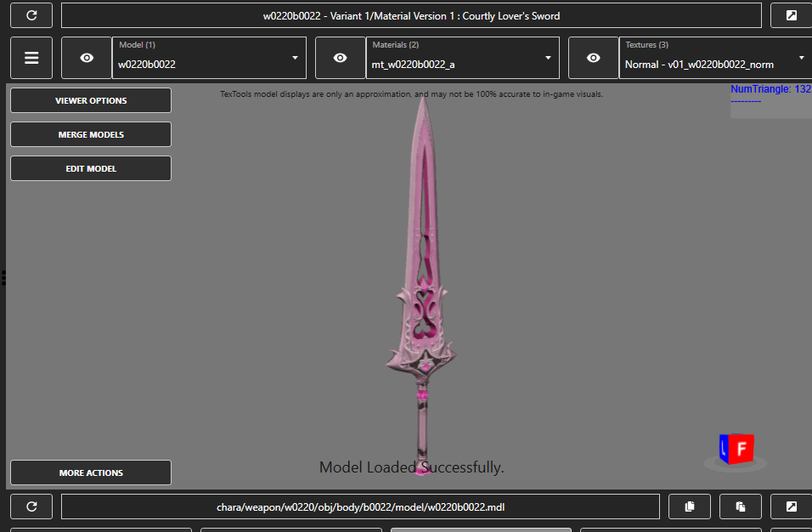812x532 pixels.
Task: Click the second paste/copy icon by file path
Action: pyautogui.click(x=741, y=507)
